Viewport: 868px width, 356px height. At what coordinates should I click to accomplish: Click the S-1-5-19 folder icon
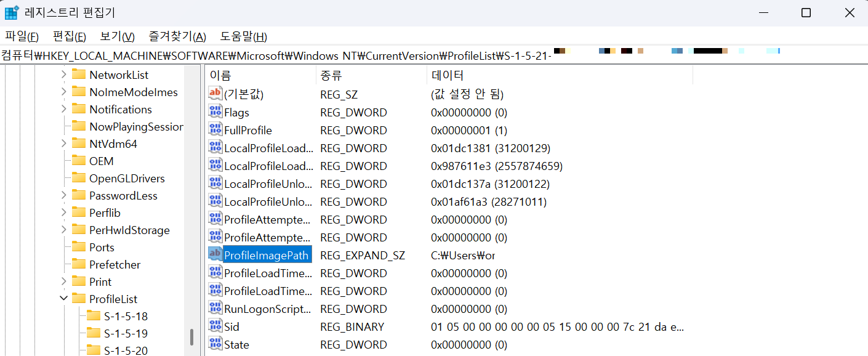click(94, 333)
